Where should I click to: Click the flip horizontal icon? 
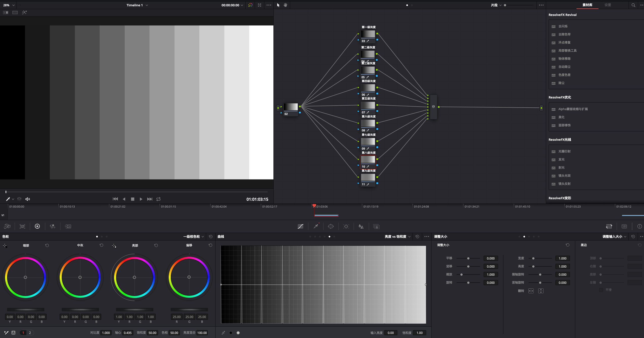pos(531,291)
